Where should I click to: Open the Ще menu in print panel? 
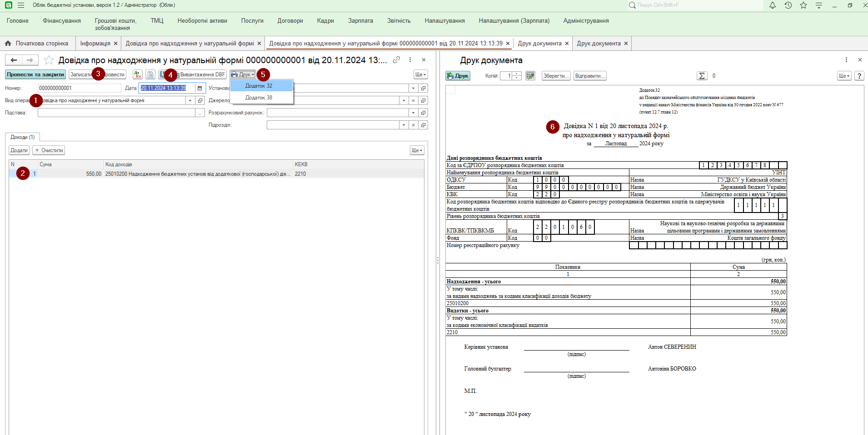844,76
